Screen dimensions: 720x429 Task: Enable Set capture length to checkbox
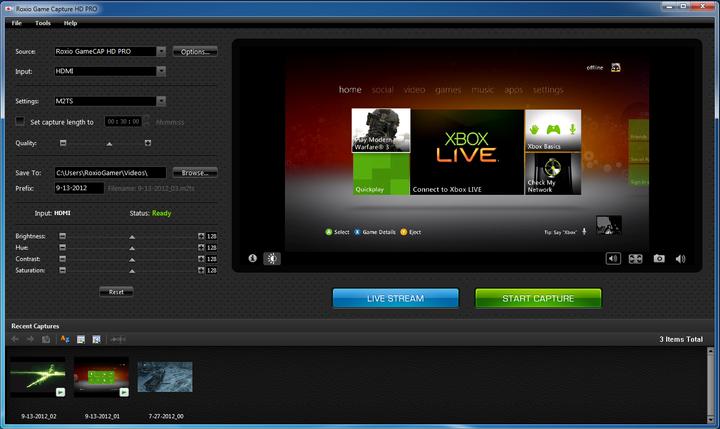[x=20, y=121]
